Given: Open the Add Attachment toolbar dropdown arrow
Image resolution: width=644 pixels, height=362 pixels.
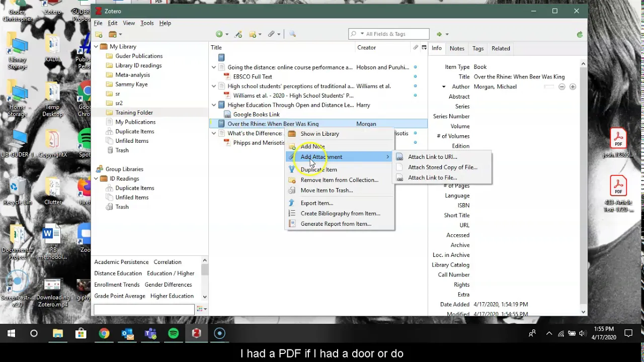Looking at the screenshot, I should [279, 34].
